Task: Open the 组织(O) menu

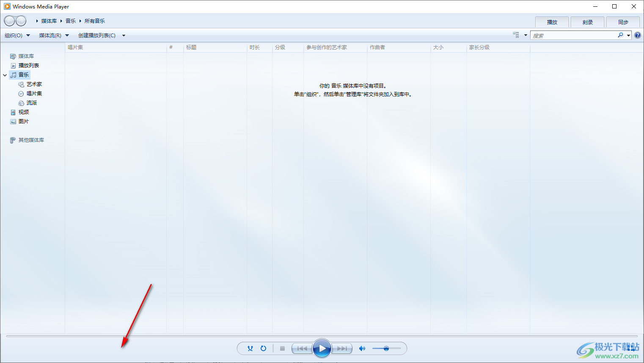Action: coord(17,36)
